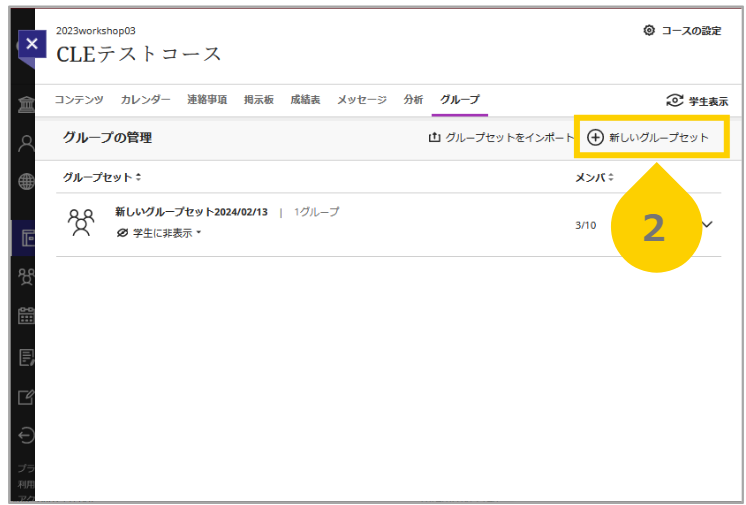The width and height of the screenshot is (746, 505).
Task: Open calendar icon in left sidebar
Action: coord(26,316)
